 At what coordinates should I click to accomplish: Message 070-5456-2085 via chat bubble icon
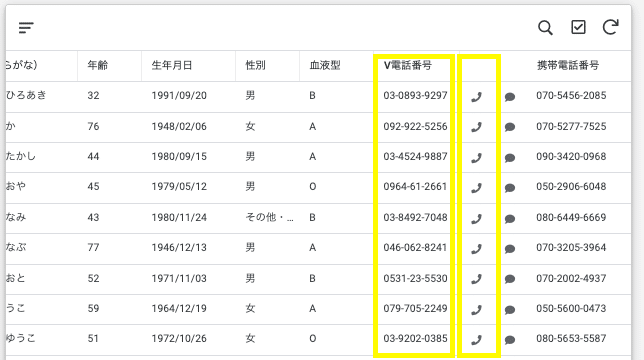tap(510, 97)
